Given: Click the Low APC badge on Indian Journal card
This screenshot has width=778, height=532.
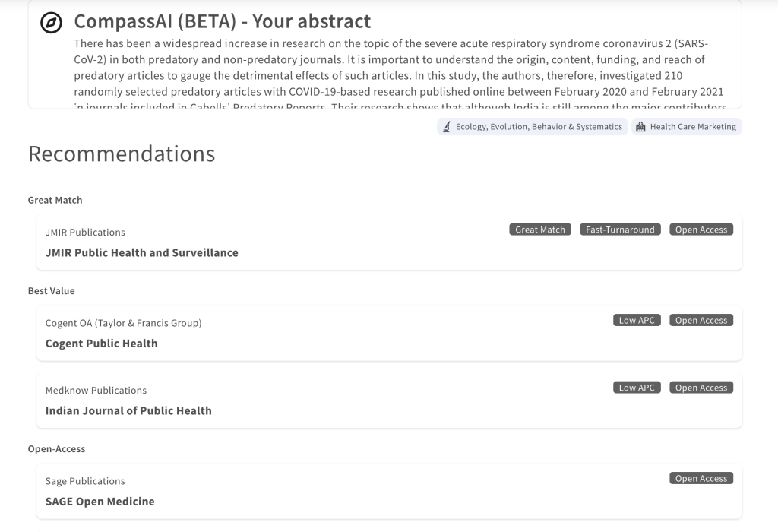Looking at the screenshot, I should (637, 387).
